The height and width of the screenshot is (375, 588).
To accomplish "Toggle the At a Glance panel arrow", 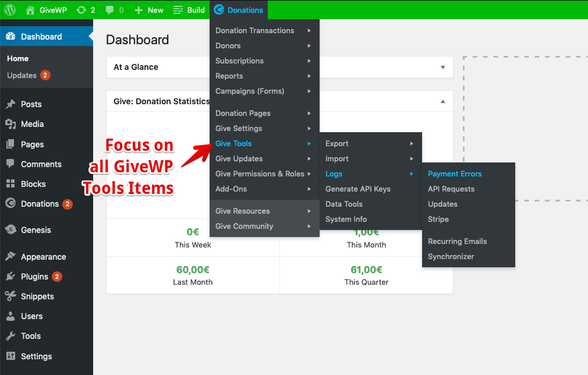I will pyautogui.click(x=443, y=68).
